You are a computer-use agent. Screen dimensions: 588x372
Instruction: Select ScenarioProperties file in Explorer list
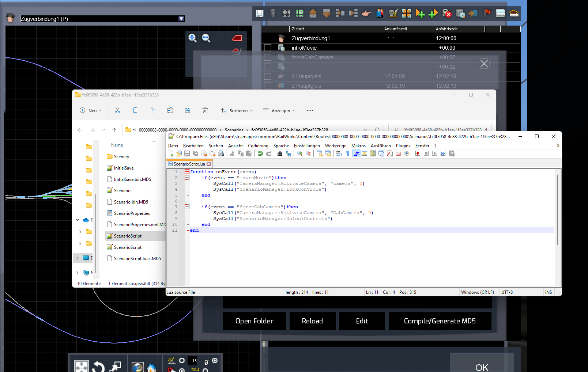[132, 213]
